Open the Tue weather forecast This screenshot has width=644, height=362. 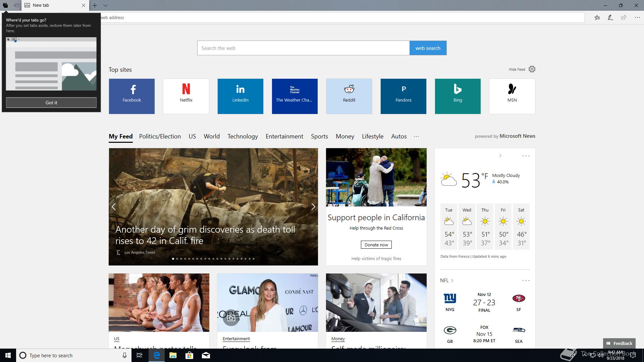point(449,226)
